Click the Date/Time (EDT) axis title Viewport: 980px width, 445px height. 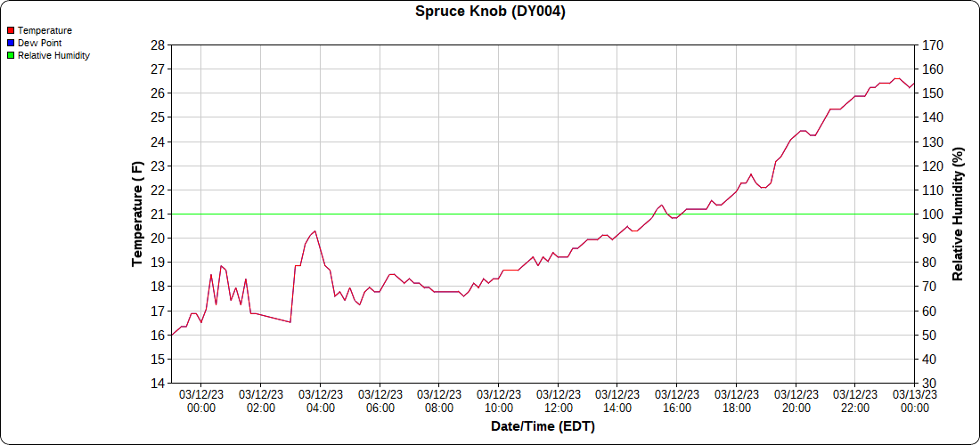pyautogui.click(x=543, y=426)
